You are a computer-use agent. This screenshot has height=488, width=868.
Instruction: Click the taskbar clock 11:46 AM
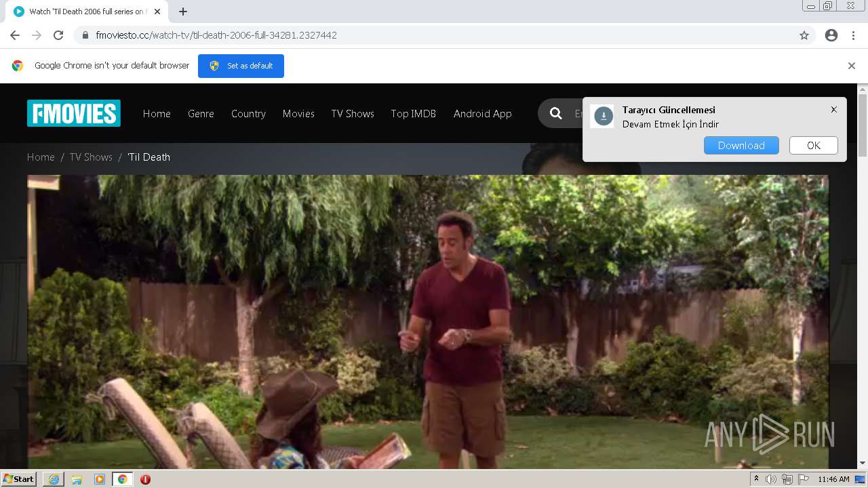pos(833,479)
